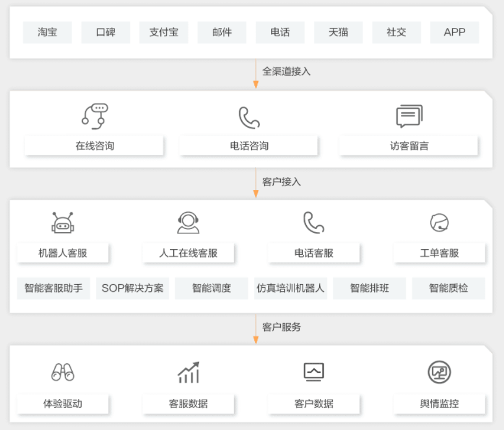The width and height of the screenshot is (504, 430).
Task: Select the 支付宝 channel tag
Action: 163,32
